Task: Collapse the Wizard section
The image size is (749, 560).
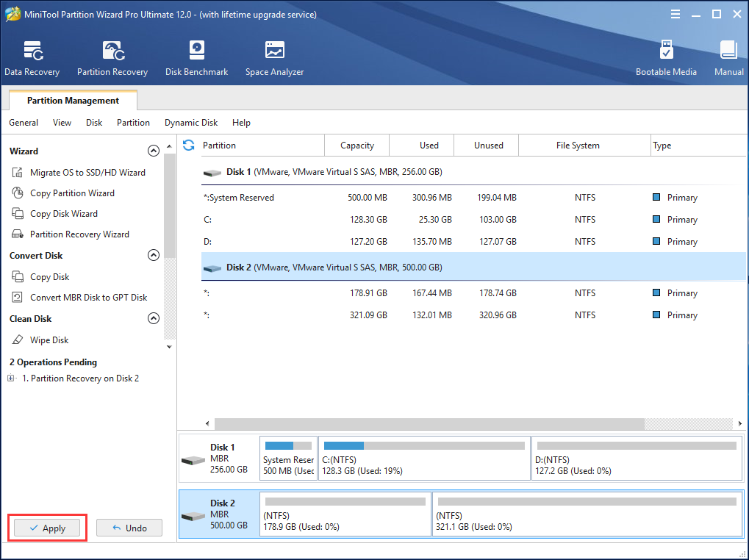Action: 154,151
